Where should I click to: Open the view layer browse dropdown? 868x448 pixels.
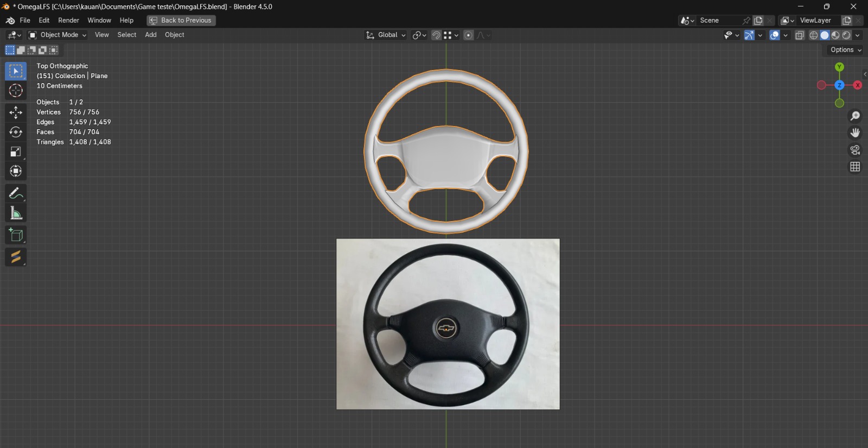coord(787,21)
